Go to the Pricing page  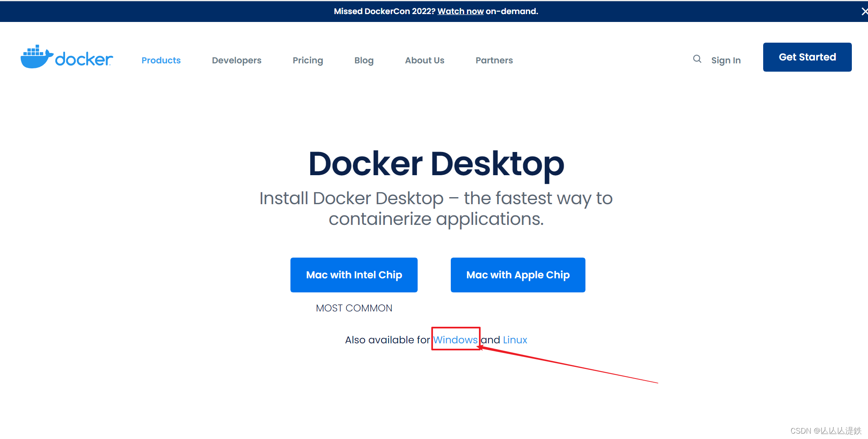pyautogui.click(x=308, y=60)
